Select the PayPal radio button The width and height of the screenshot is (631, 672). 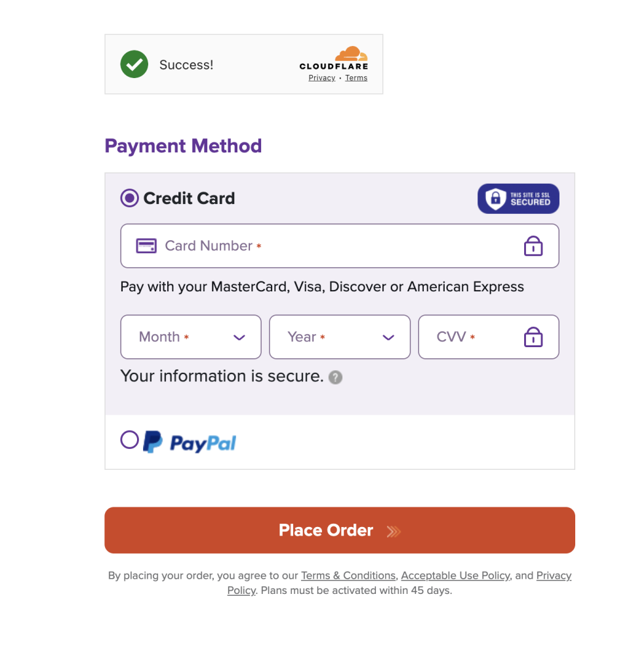click(x=129, y=440)
